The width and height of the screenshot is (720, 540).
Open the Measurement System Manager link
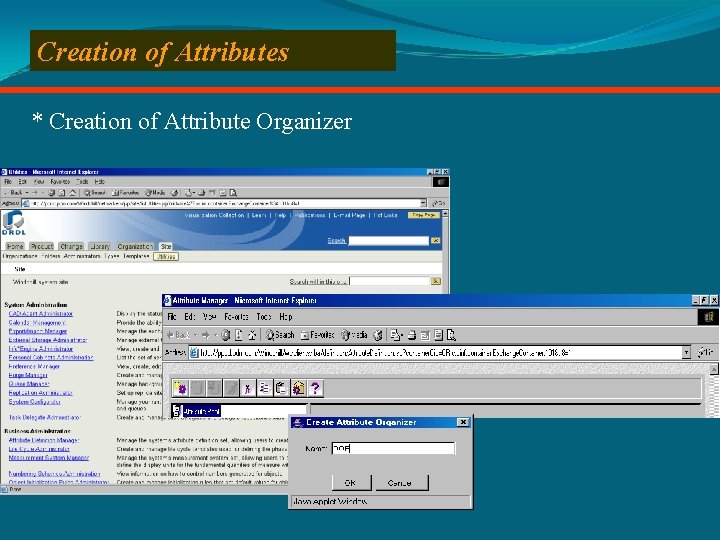49,458
